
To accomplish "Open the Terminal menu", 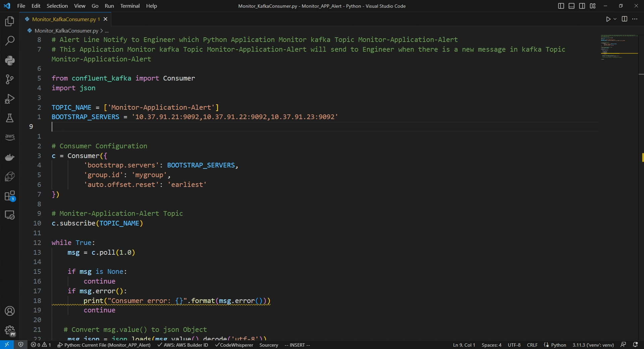I will coord(130,6).
